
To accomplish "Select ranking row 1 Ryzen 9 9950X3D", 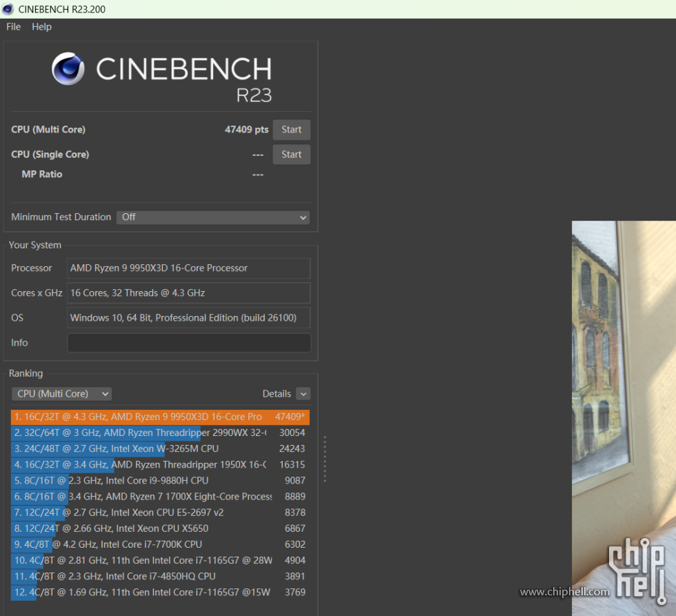I will 160,417.
